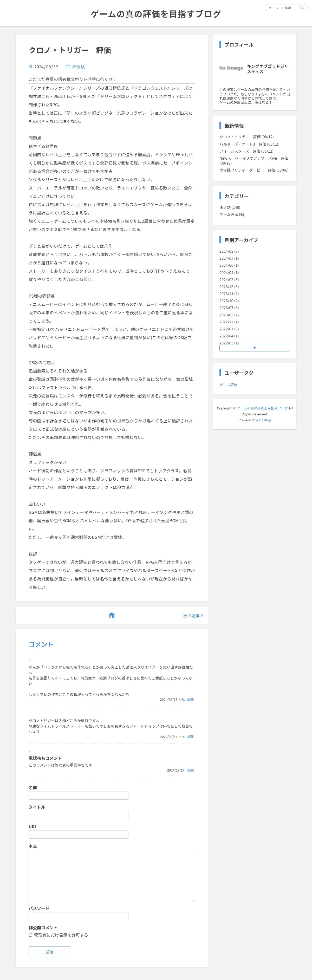The image size is (312, 980).
Task: Open archive 2022/04 (1)
Action: click(x=229, y=336)
